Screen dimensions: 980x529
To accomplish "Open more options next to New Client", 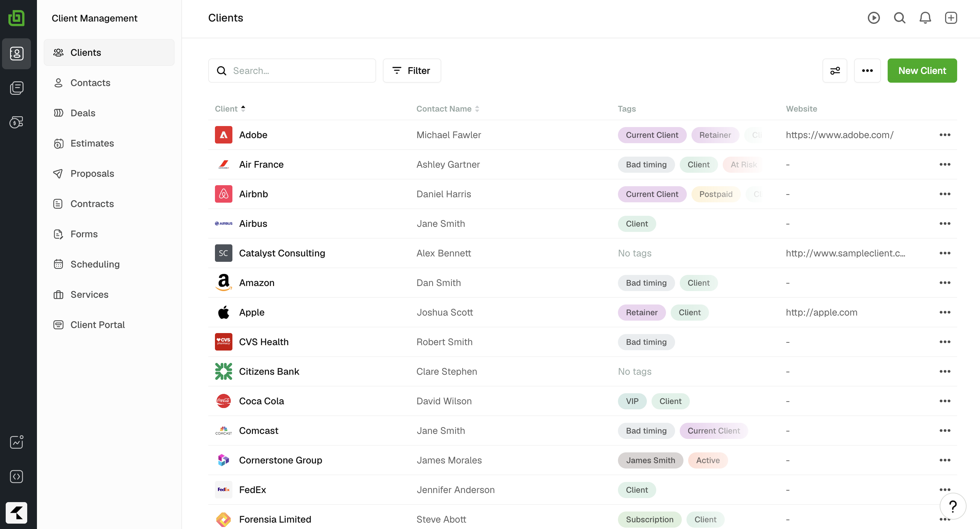I will click(x=867, y=71).
